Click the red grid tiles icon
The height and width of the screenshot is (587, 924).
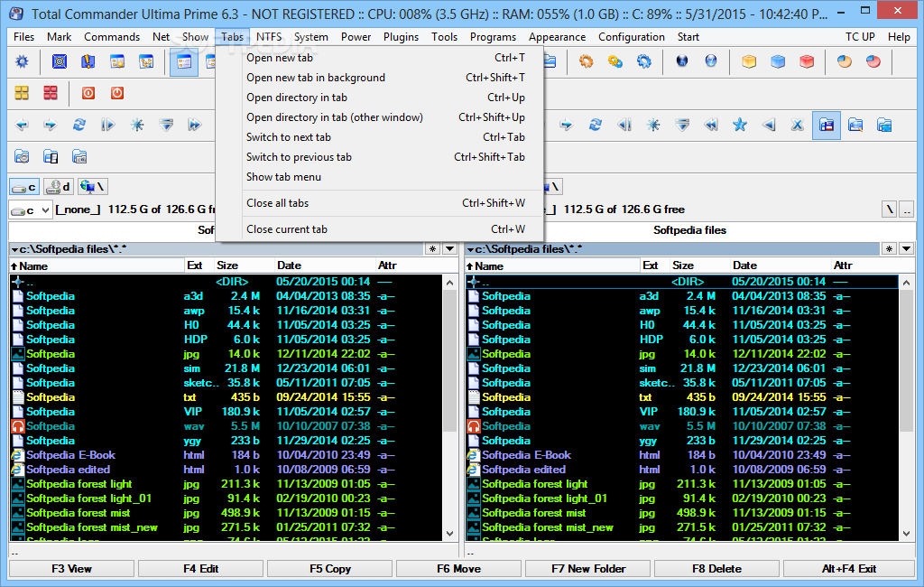pyautogui.click(x=51, y=93)
